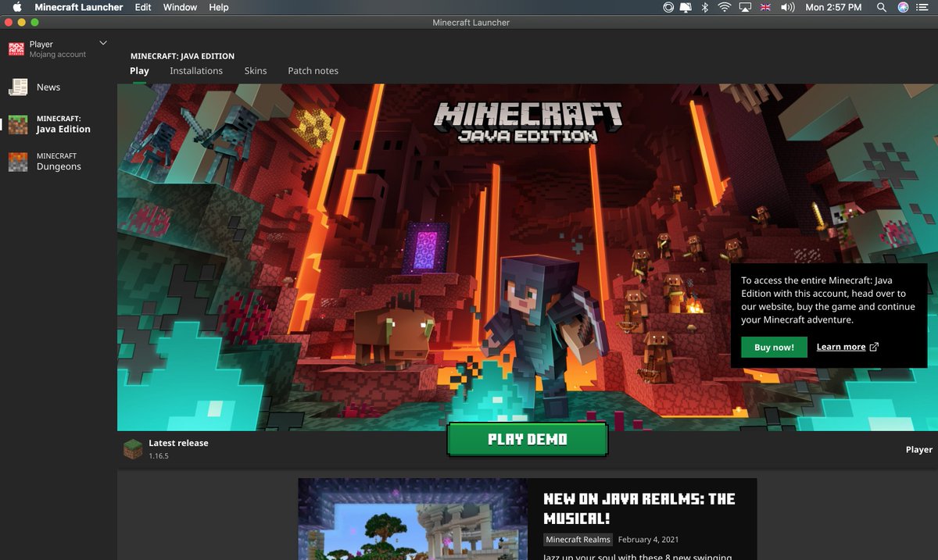Select the Minecraft Dungeons sidebar icon

pyautogui.click(x=17, y=162)
